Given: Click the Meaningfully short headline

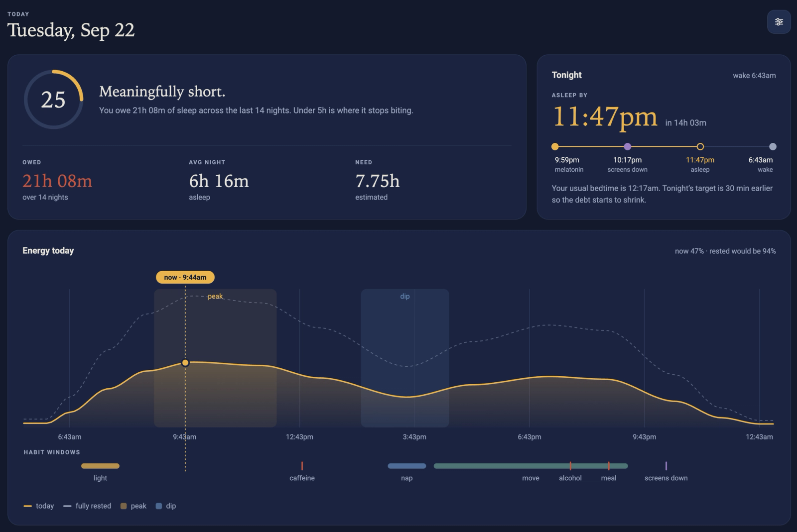Looking at the screenshot, I should click(162, 92).
